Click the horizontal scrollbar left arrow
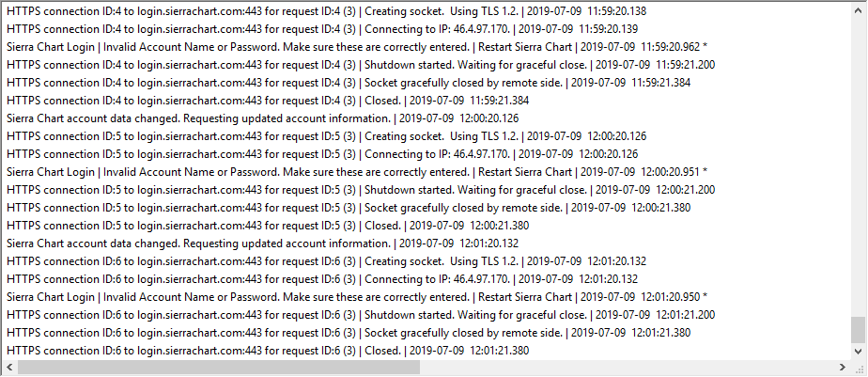 (8, 368)
